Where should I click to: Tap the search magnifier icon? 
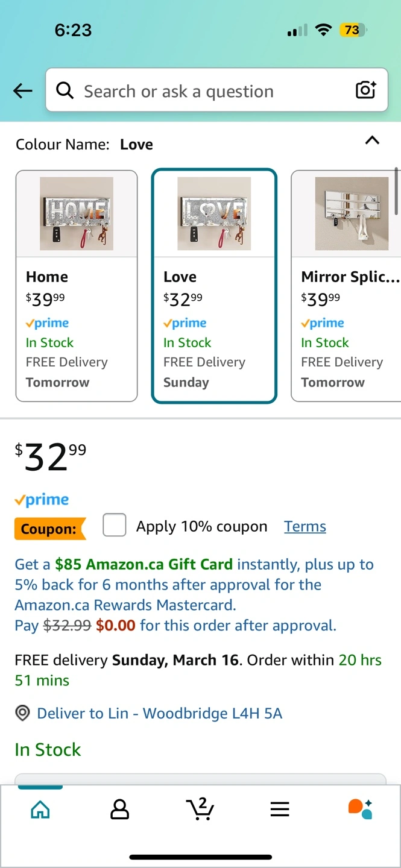(65, 90)
